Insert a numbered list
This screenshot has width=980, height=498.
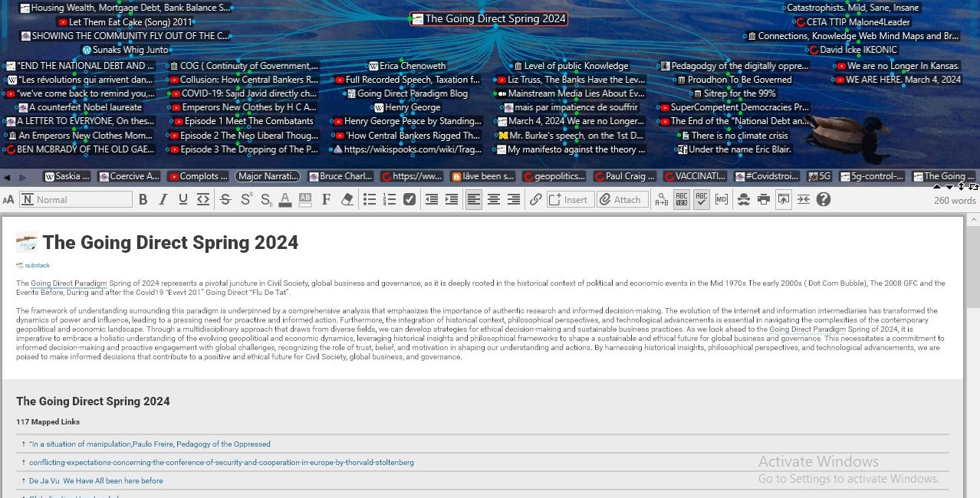390,199
